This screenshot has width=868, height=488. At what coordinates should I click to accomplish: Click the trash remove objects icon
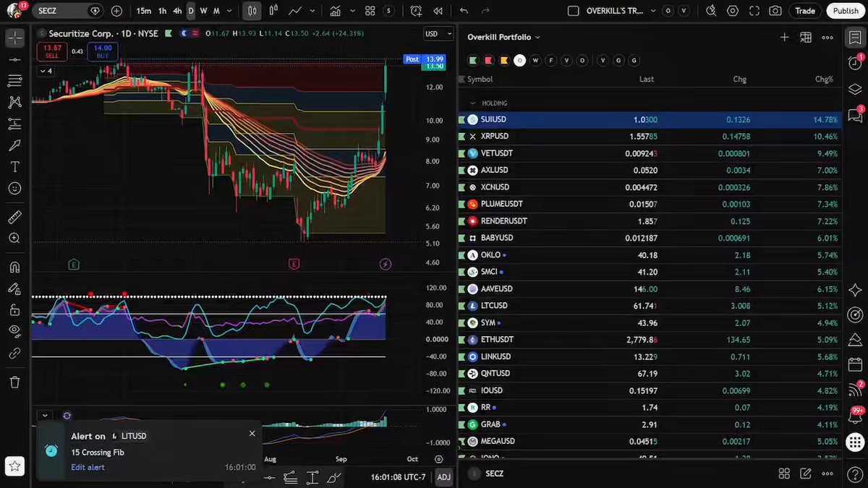click(x=14, y=382)
